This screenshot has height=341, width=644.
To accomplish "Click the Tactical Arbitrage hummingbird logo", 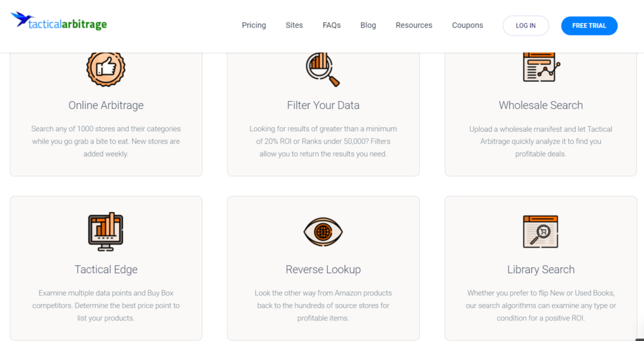I will point(59,21).
